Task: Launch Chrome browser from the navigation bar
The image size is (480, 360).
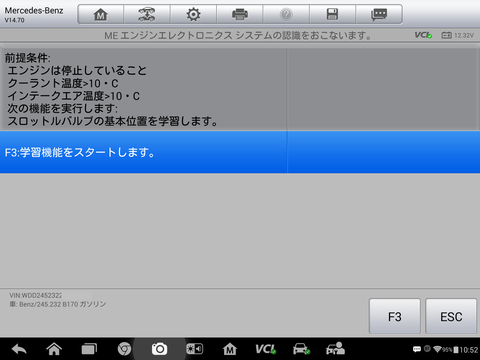Action: click(x=124, y=349)
